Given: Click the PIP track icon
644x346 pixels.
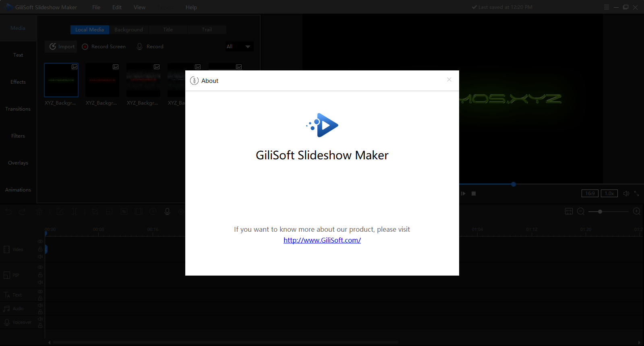Looking at the screenshot, I should pyautogui.click(x=7, y=275).
